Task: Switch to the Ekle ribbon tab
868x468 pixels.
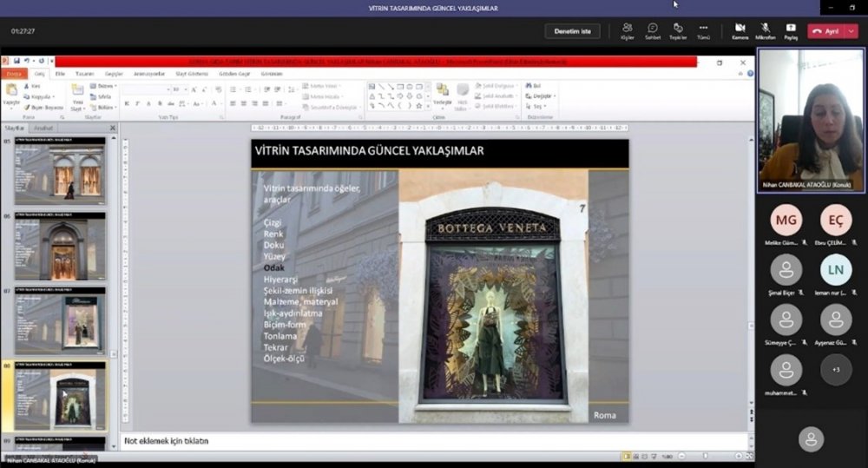Action: coord(60,74)
